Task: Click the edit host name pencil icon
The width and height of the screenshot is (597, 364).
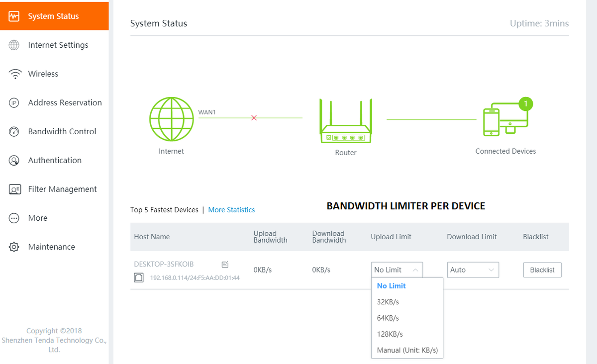Action: pyautogui.click(x=225, y=264)
